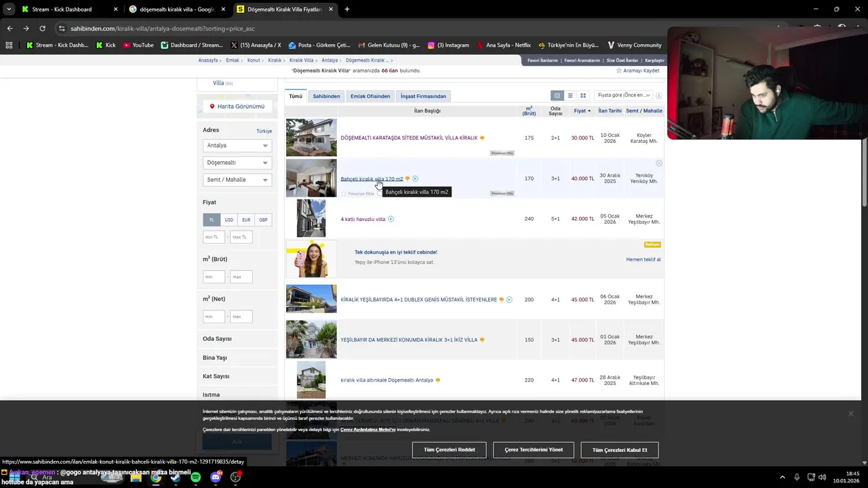Open Steam from the taskbar

176,477
